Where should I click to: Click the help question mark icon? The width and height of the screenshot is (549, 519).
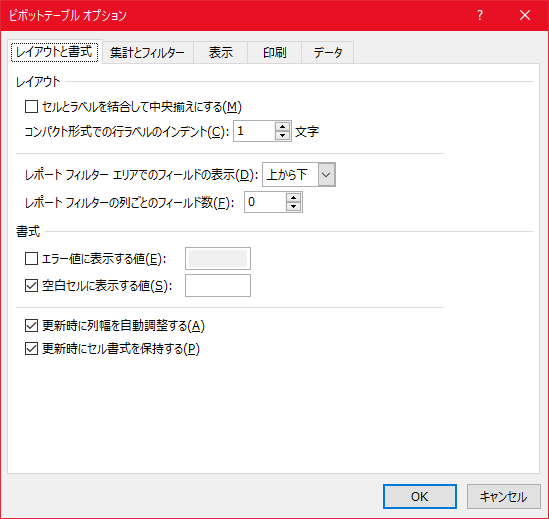point(480,15)
